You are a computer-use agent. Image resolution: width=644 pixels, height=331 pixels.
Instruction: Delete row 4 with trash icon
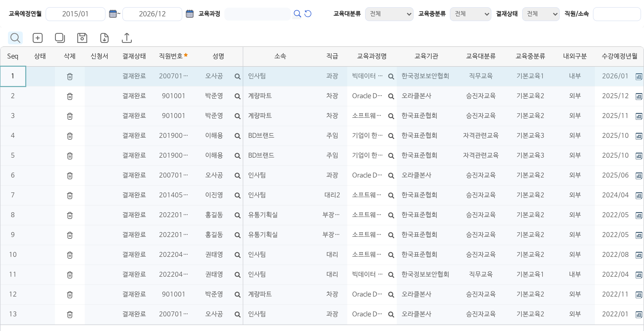(x=70, y=136)
